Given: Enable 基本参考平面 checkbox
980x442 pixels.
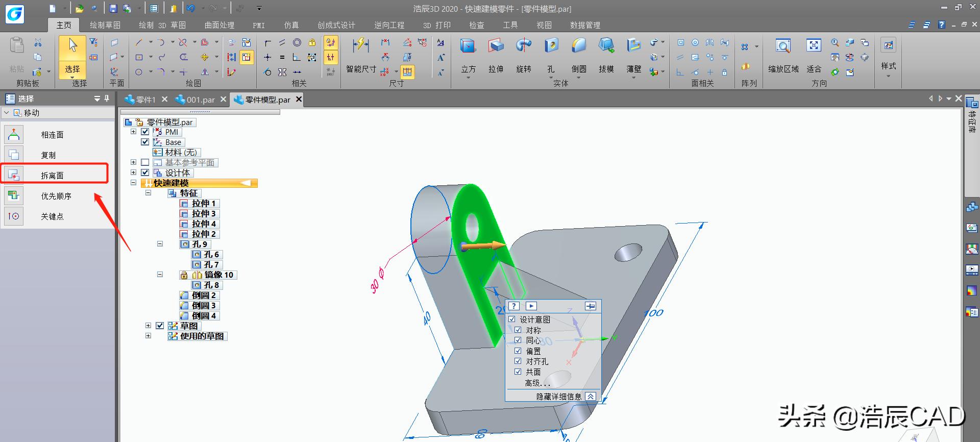Looking at the screenshot, I should click(x=145, y=162).
